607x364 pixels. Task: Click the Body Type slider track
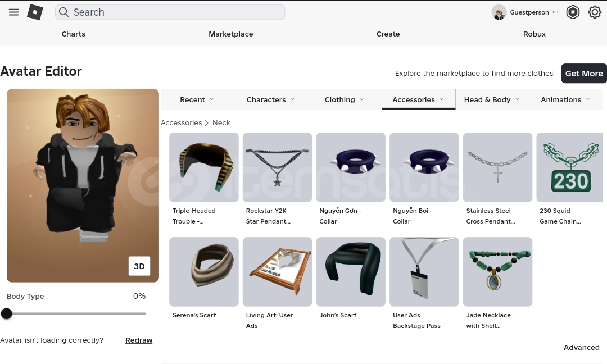pos(76,313)
